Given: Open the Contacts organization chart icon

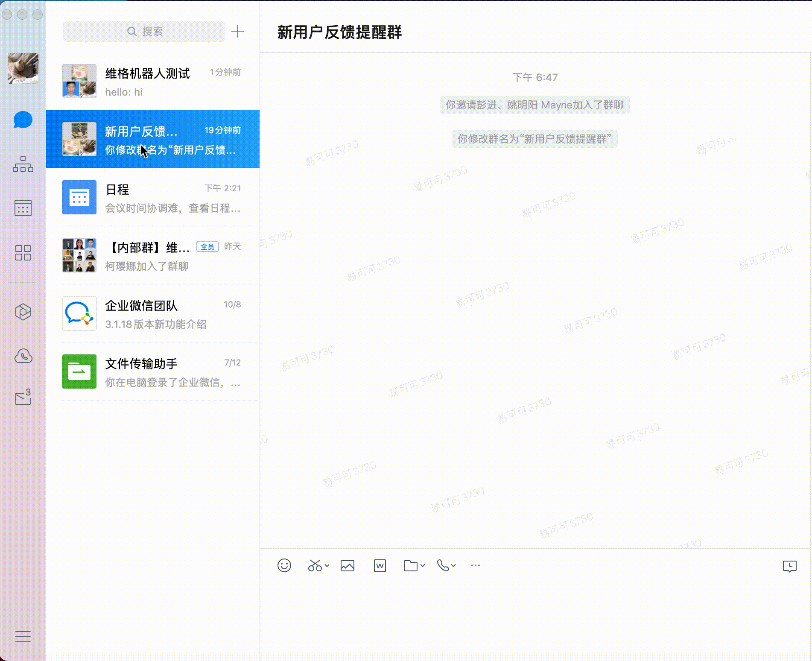Looking at the screenshot, I should (x=23, y=164).
